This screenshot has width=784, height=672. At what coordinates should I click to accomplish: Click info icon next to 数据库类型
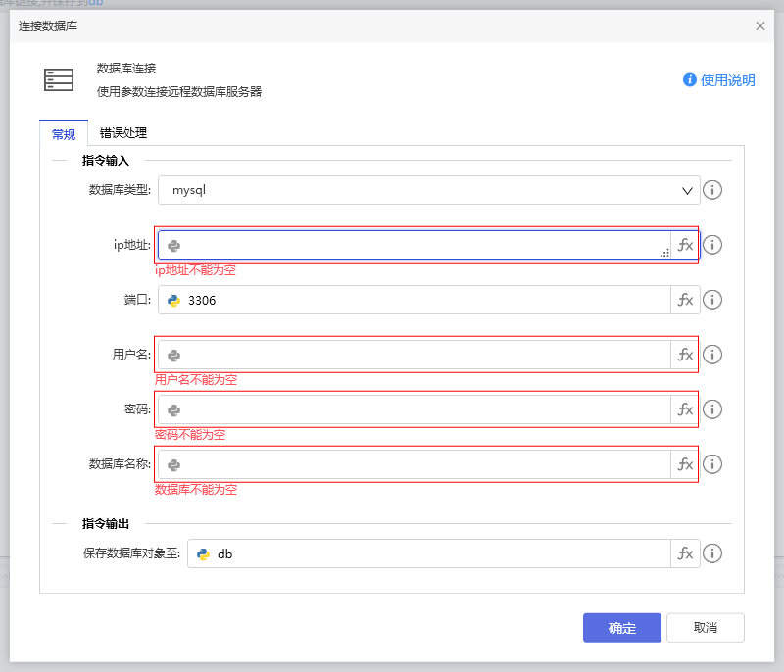pos(713,190)
